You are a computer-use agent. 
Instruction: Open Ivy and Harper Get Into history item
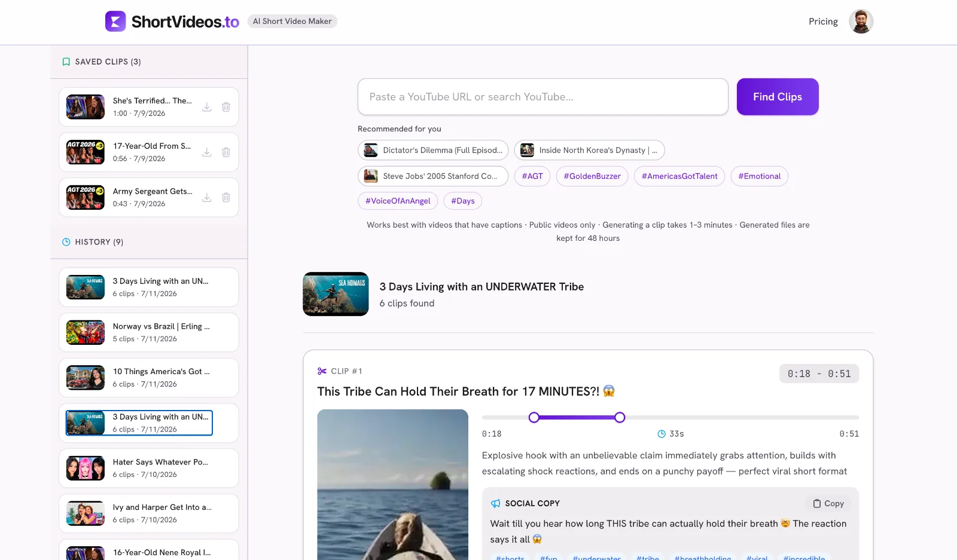(149, 513)
